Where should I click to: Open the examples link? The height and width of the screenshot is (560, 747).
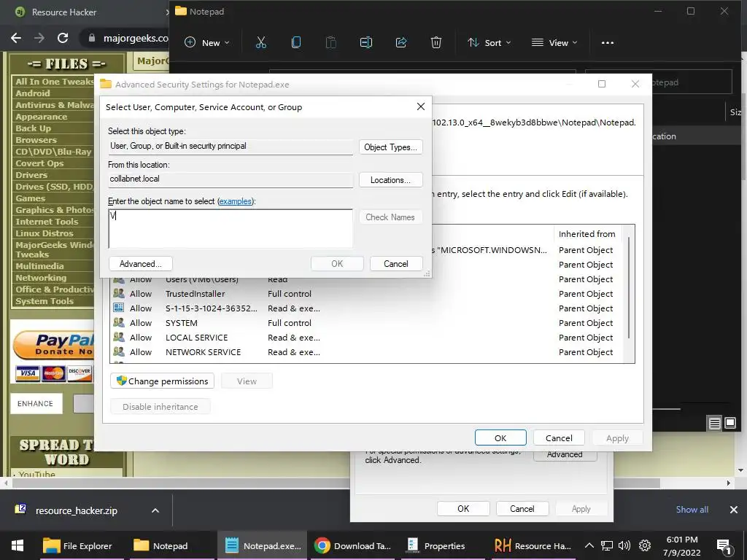click(235, 201)
